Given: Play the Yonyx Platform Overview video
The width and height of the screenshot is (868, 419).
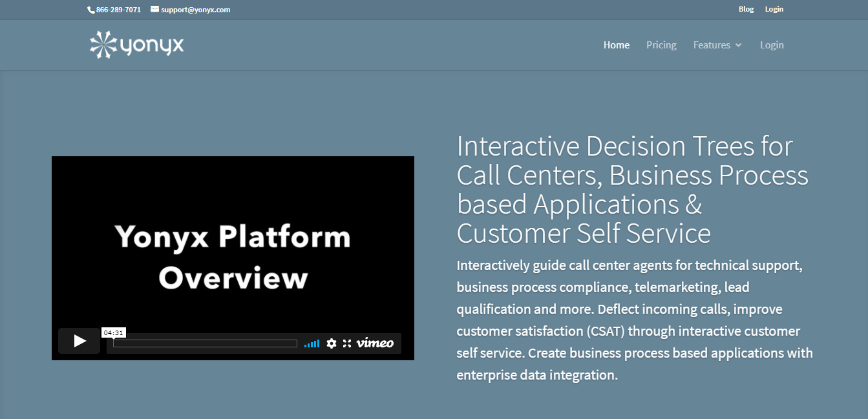Looking at the screenshot, I should [x=79, y=341].
